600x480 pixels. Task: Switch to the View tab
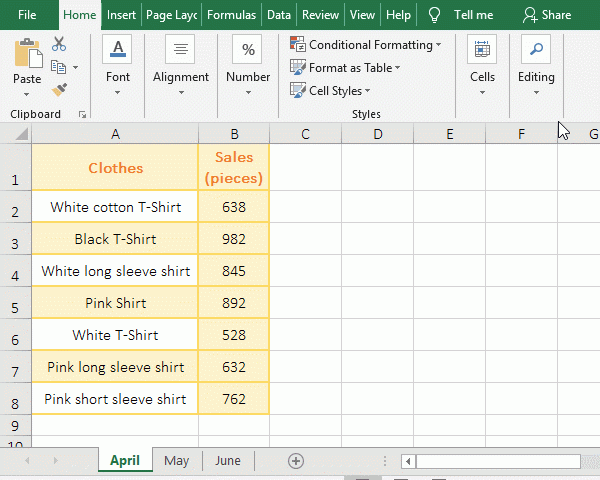(x=362, y=15)
